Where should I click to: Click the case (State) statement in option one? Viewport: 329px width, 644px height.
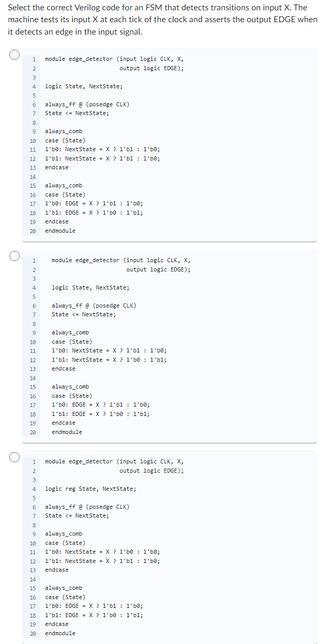(x=63, y=140)
